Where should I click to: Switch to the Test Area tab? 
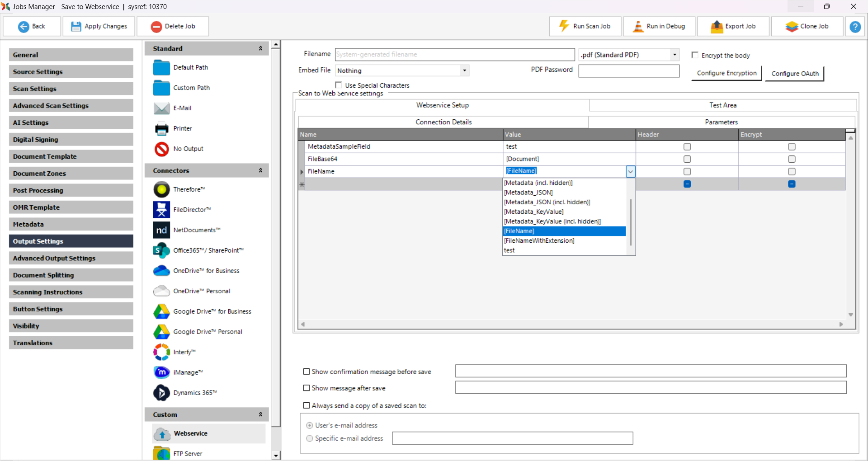click(x=722, y=105)
